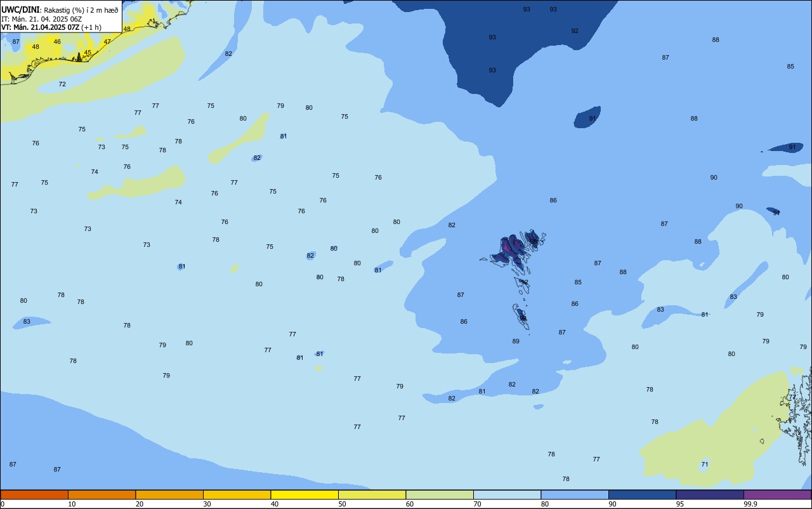Choose the pale green 60–70 legend swatch
812x509 pixels.
(x=440, y=494)
